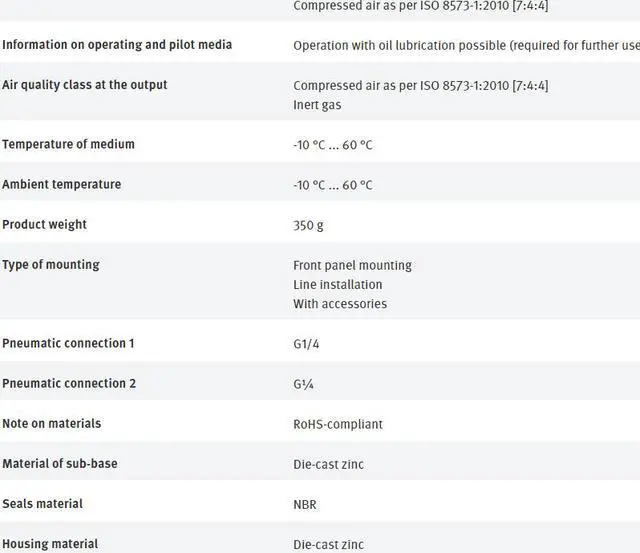The image size is (640, 553).
Task: Click the temperature range in the Ambient temperature row
Action: [333, 185]
